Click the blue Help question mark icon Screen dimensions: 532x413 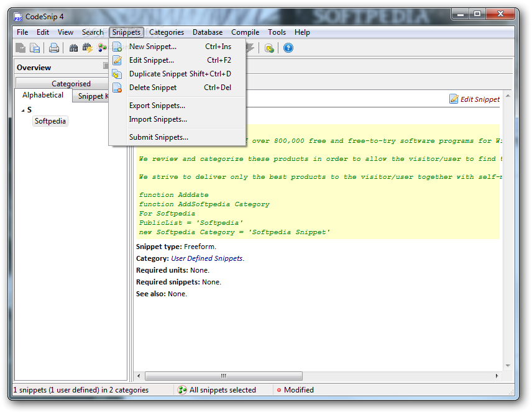pos(288,48)
